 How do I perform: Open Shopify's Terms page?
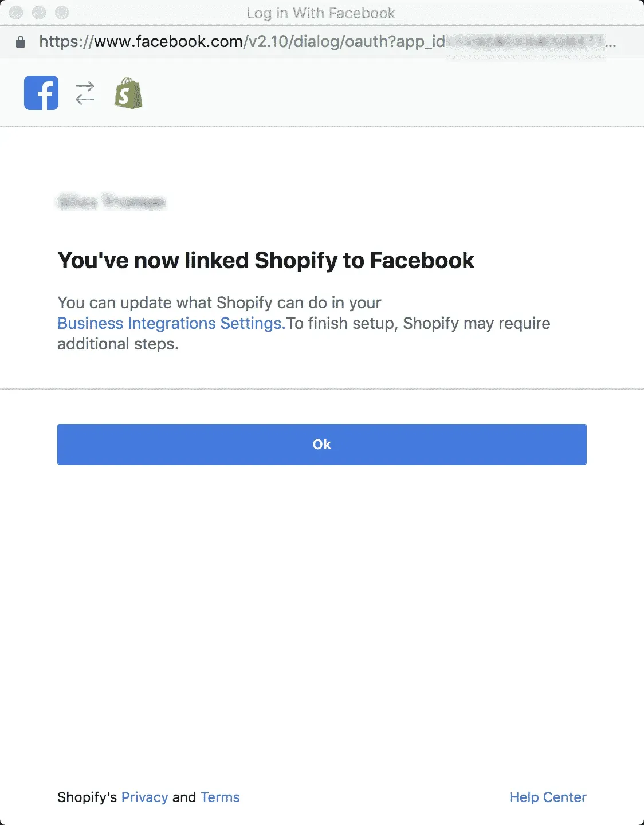pyautogui.click(x=220, y=797)
